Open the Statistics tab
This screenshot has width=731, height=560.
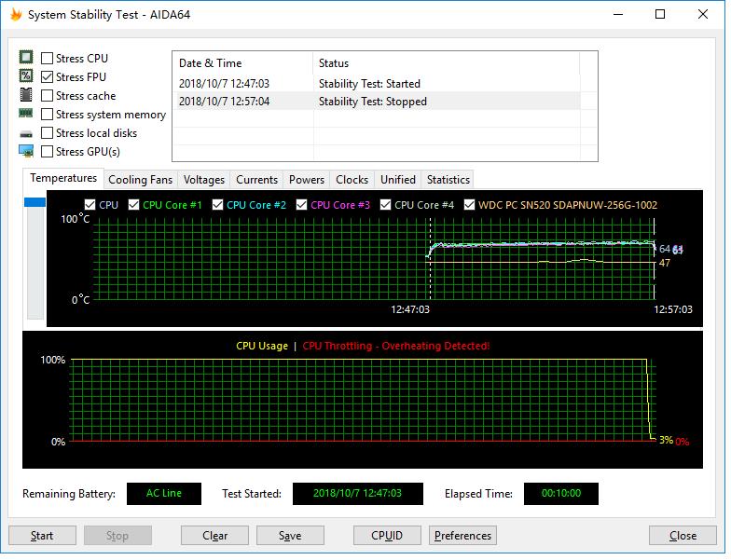[x=448, y=180]
